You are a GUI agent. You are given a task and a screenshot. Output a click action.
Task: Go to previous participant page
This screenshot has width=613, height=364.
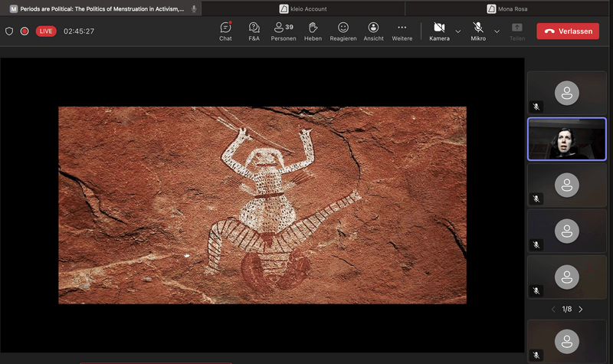click(553, 309)
